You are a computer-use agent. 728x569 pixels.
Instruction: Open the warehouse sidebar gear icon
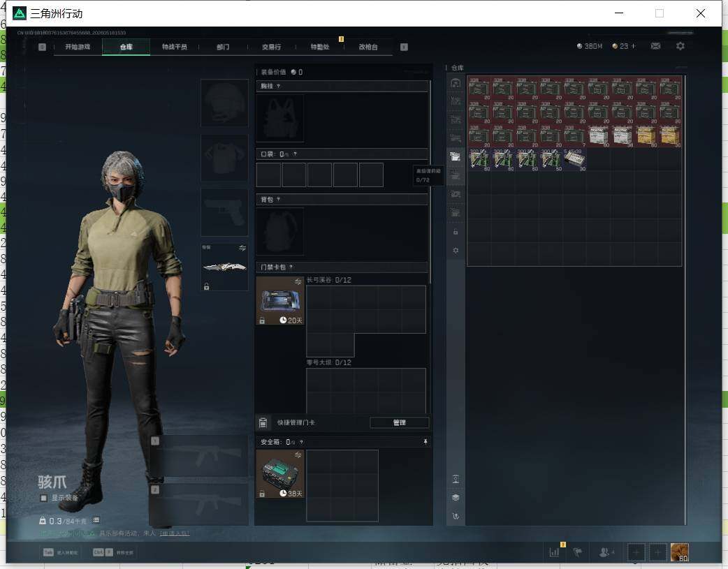456,250
